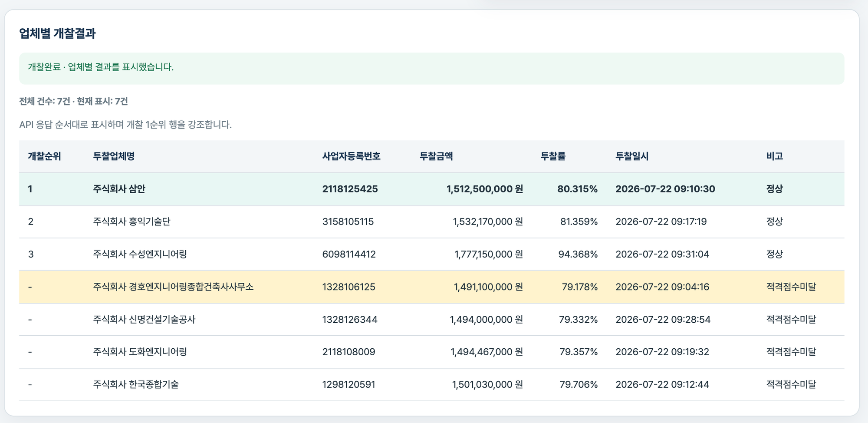This screenshot has height=423, width=868.
Task: Click the 업체별 개찰결과 heading
Action: coord(57,33)
